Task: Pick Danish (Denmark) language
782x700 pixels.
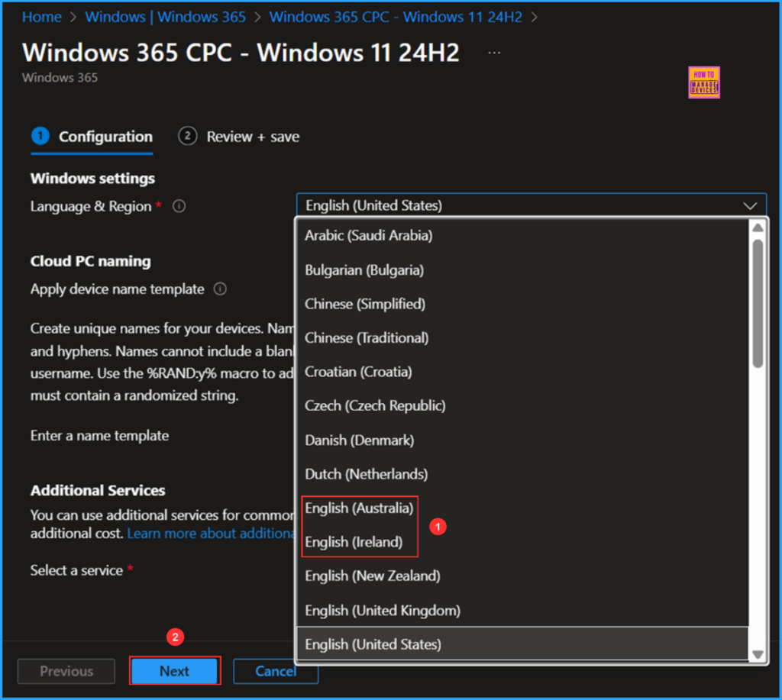Action: [522, 440]
